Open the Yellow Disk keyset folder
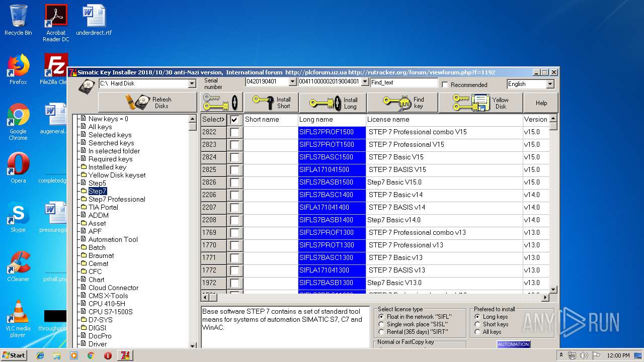This screenshot has width=644, height=362. tap(117, 175)
